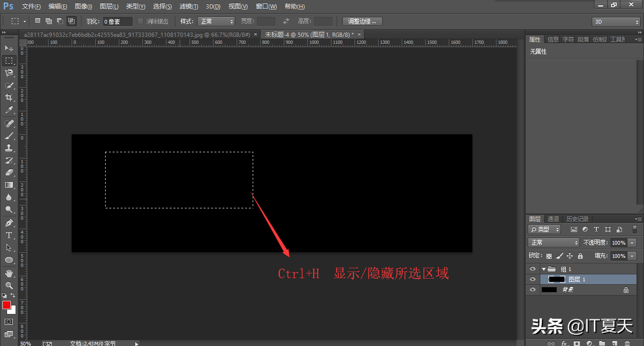The height and width of the screenshot is (346, 644).
Task: Select the Eyedropper tool
Action: (x=9, y=110)
